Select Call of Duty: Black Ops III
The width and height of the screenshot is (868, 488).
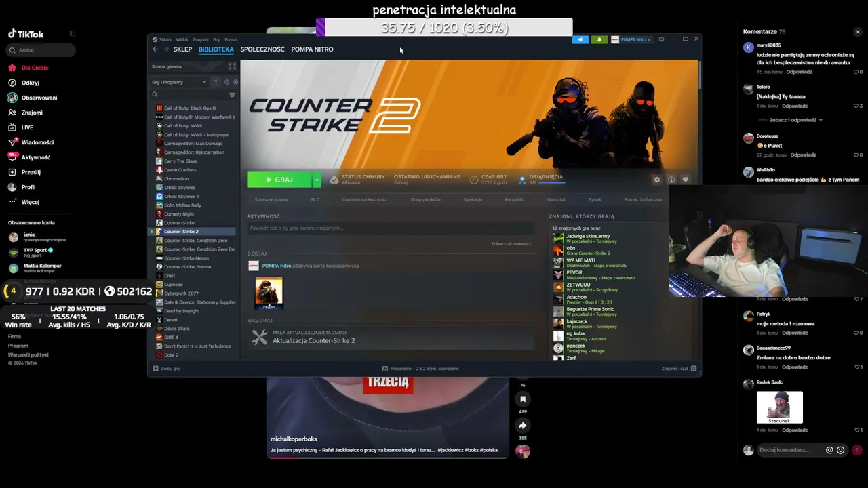(190, 108)
